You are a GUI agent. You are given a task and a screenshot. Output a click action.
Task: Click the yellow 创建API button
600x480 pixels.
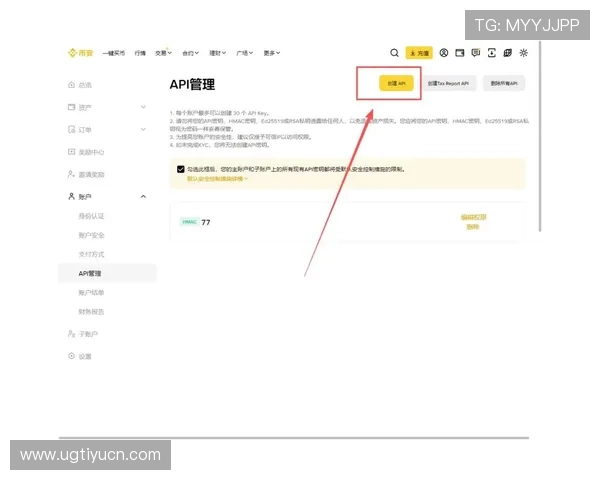(396, 83)
